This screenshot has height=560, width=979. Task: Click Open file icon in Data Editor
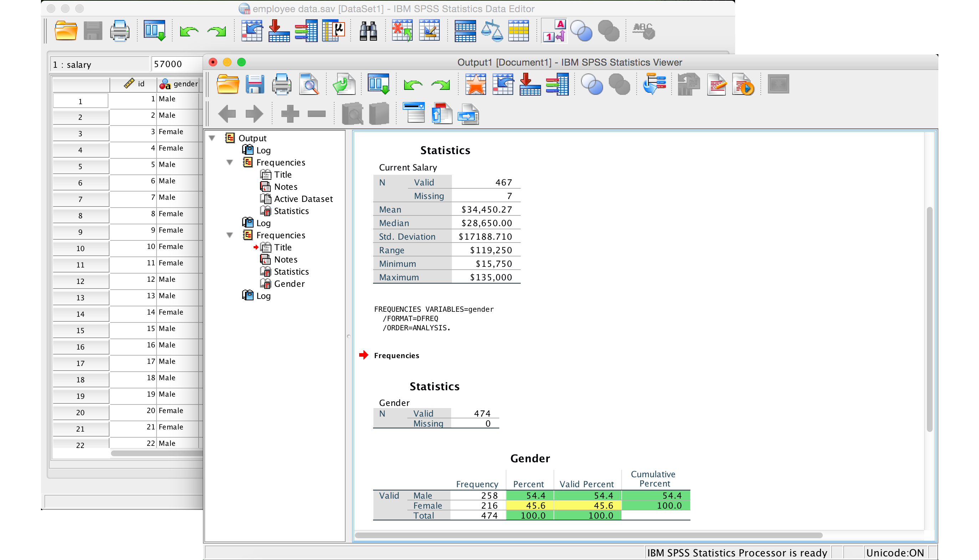click(x=66, y=31)
